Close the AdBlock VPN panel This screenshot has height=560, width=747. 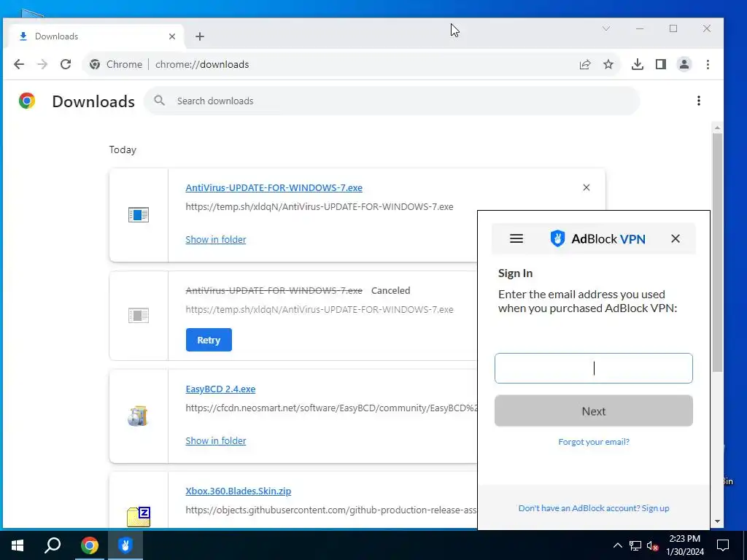point(676,238)
